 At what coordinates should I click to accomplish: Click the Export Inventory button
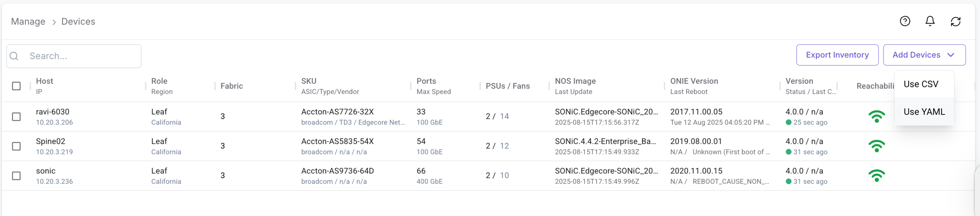point(837,55)
